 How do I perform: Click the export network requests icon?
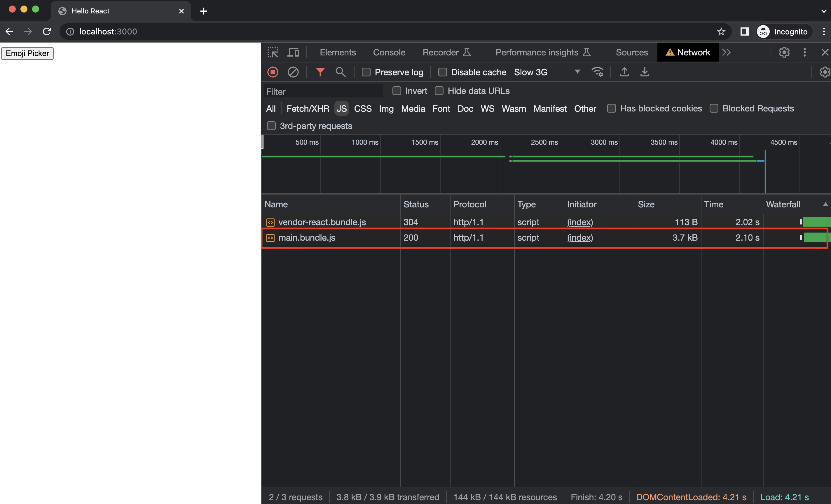[624, 72]
